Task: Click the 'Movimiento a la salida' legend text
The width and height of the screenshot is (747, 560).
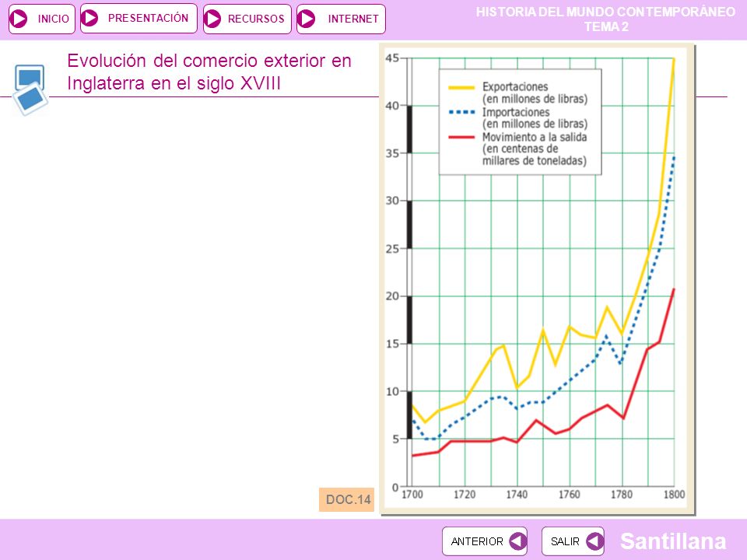Action: pos(535,137)
